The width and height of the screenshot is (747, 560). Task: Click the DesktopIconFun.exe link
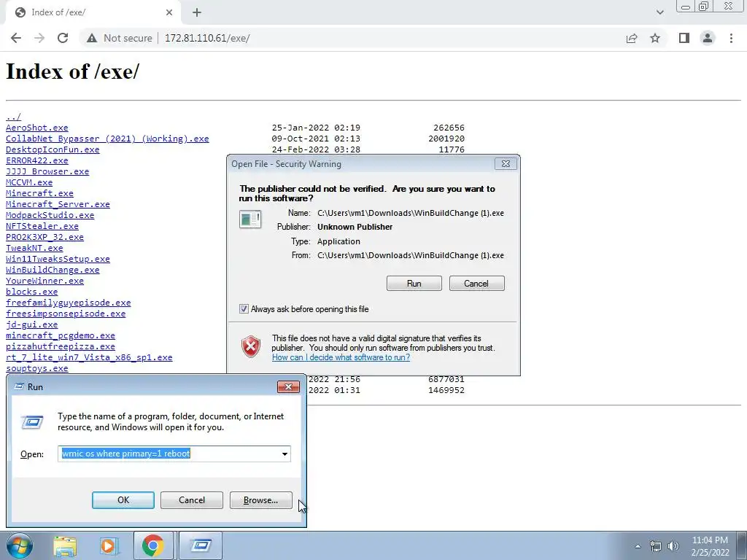53,149
